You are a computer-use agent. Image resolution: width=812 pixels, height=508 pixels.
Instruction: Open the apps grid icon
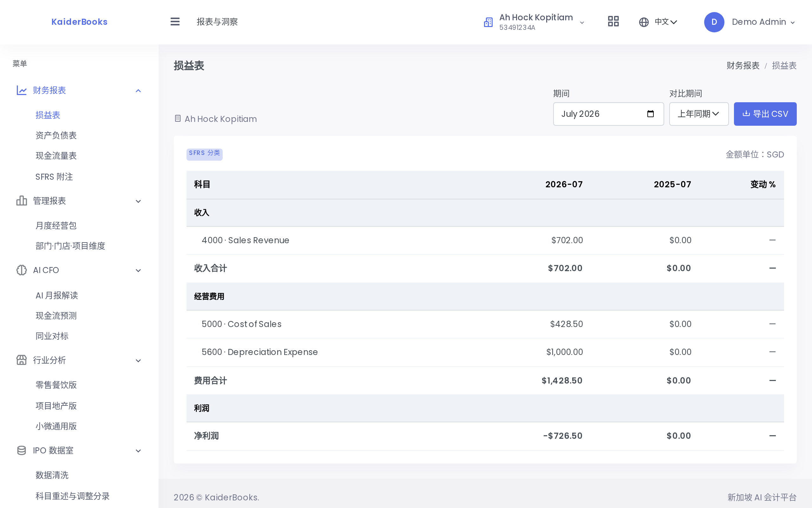(613, 22)
